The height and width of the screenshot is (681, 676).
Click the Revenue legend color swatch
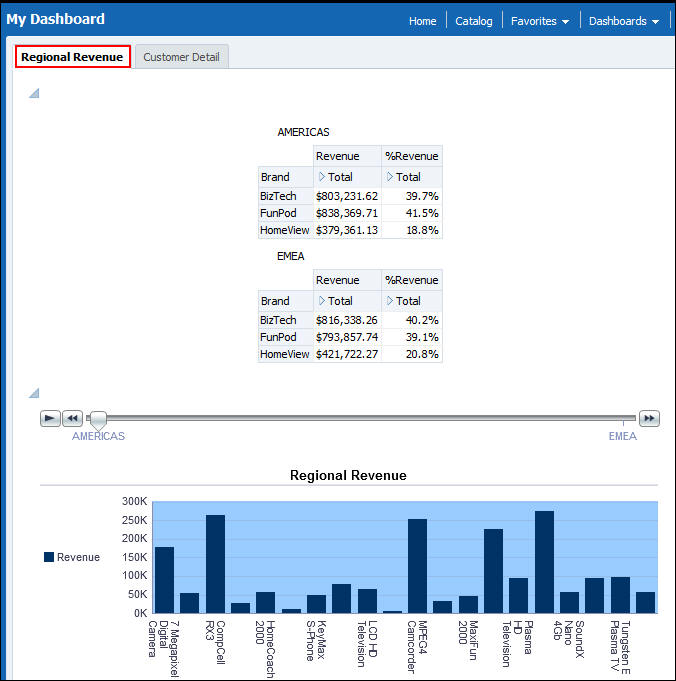point(49,557)
